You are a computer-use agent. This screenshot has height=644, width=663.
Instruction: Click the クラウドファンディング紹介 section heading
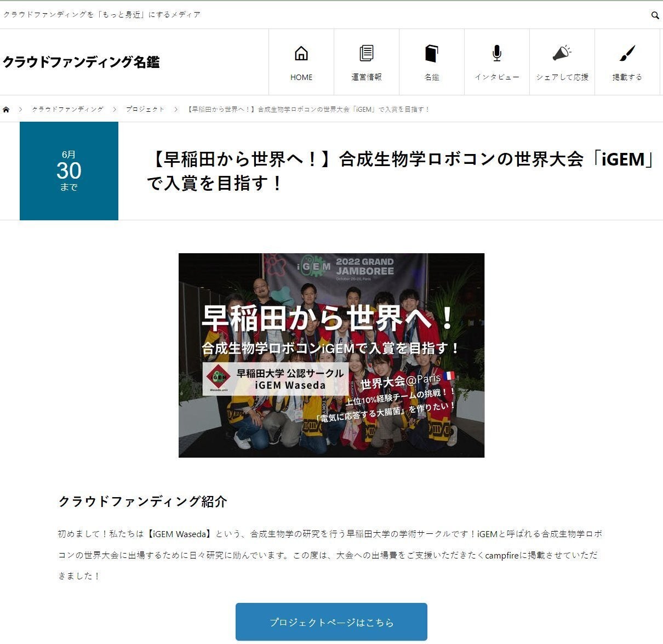(x=142, y=501)
